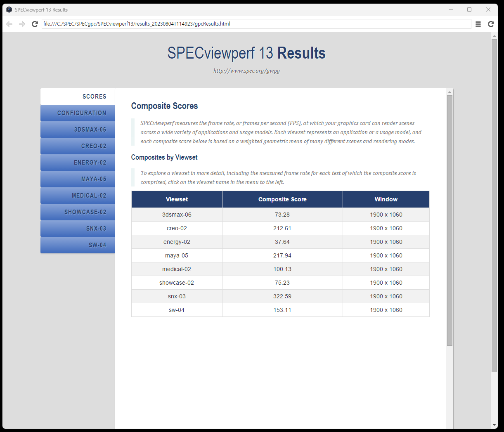
Task: Select the 3dsmax-06 viewset cell
Action: pyautogui.click(x=177, y=215)
